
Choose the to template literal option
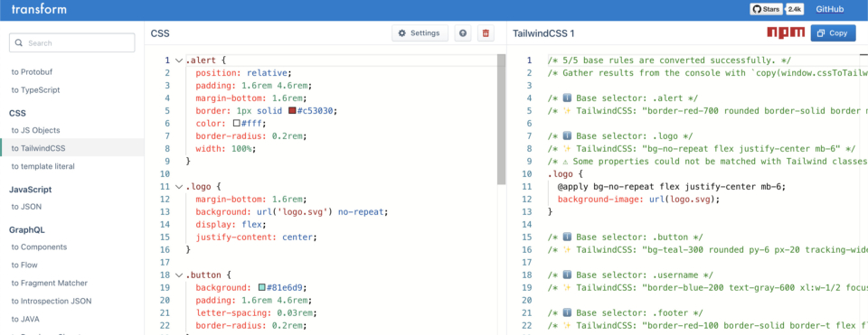click(x=42, y=166)
